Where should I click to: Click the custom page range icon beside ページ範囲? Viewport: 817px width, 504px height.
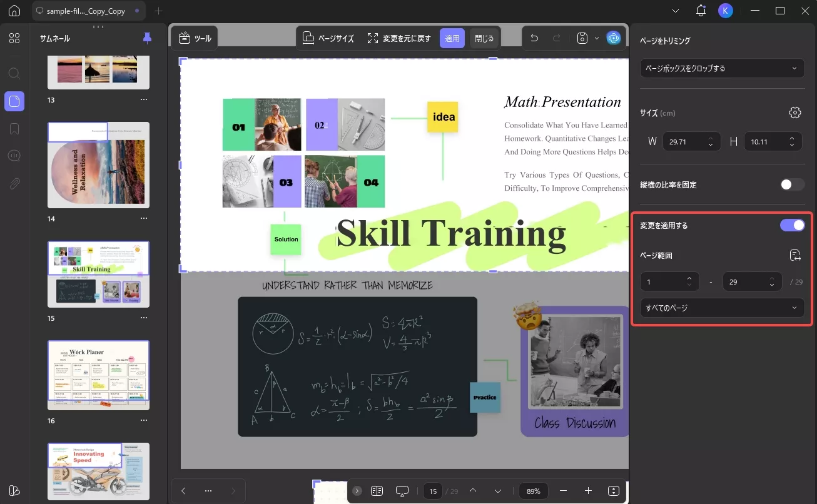coord(795,255)
